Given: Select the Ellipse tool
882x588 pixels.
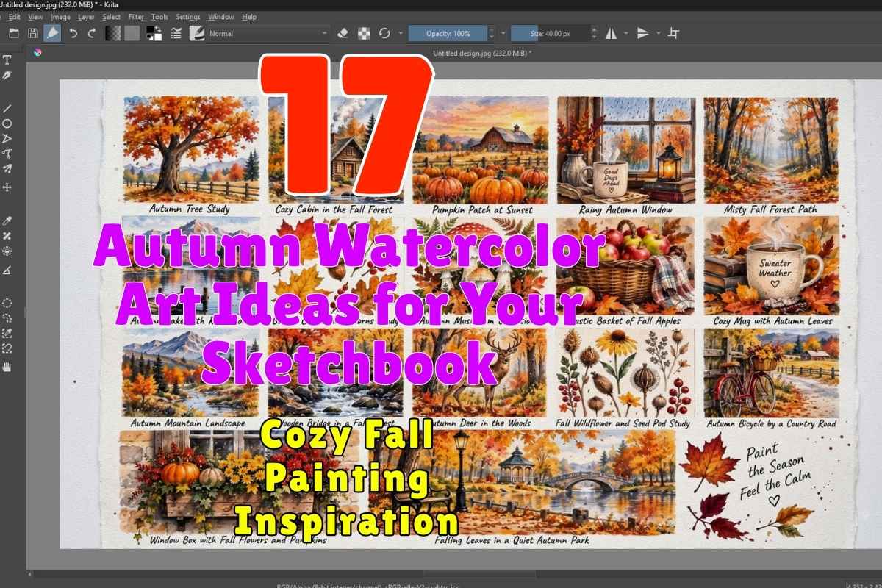Looking at the screenshot, I should [x=7, y=123].
